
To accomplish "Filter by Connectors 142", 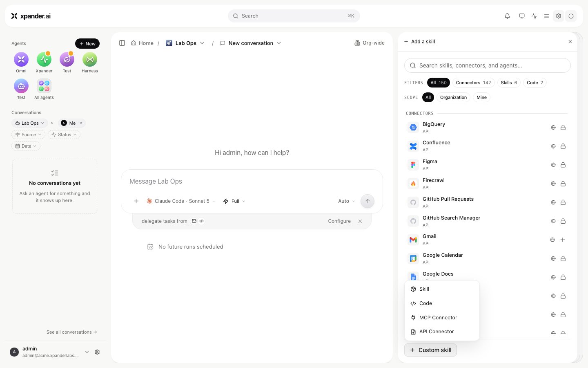I will click(x=474, y=83).
